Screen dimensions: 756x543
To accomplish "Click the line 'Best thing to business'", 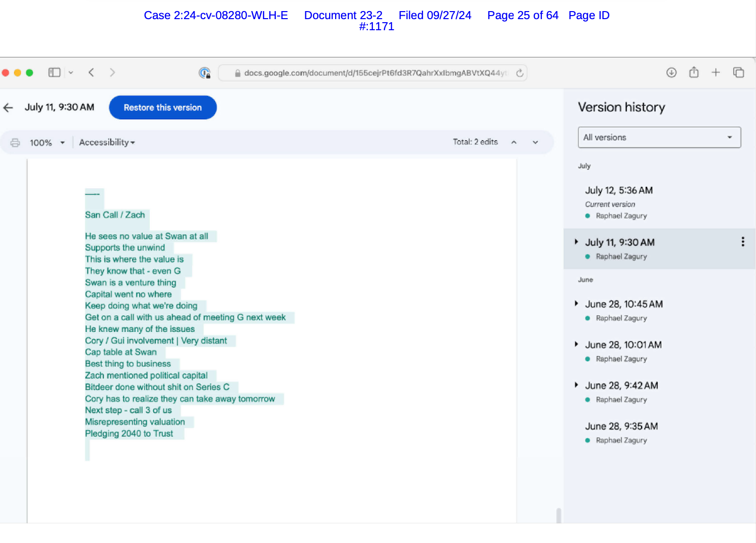I will click(x=128, y=364).
